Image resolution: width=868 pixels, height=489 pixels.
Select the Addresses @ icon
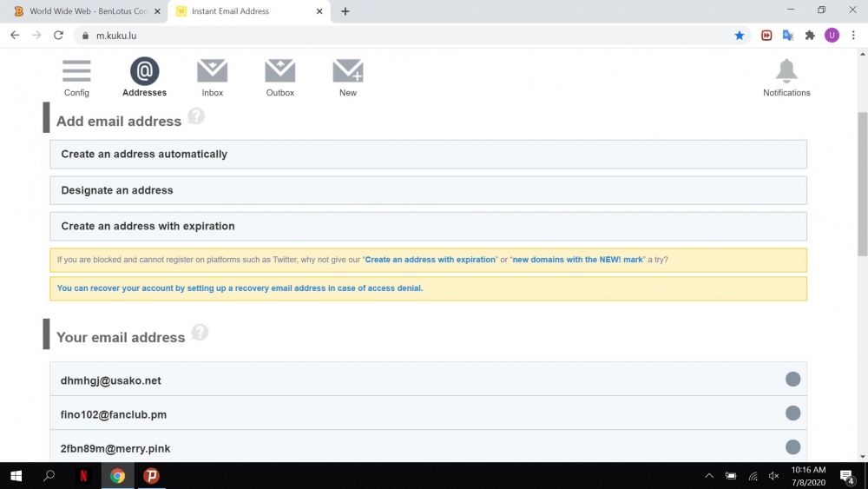coord(144,71)
